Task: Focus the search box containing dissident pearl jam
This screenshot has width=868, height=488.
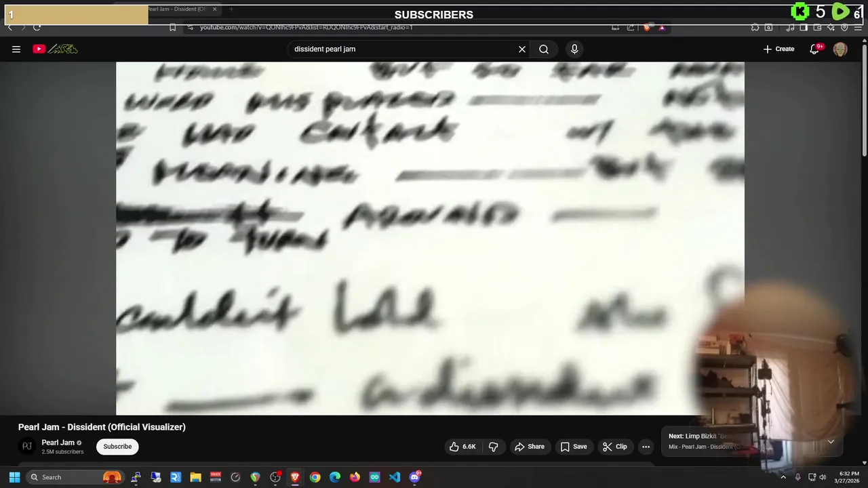Action: [x=403, y=49]
